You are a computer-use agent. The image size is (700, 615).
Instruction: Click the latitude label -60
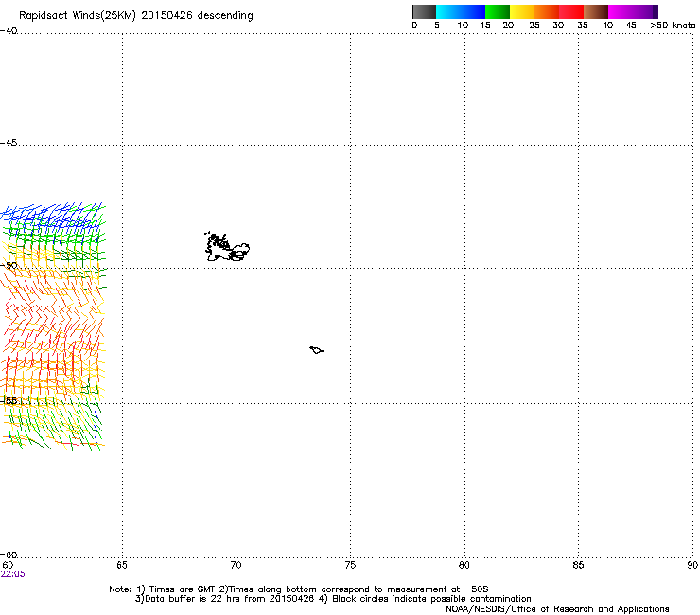click(x=9, y=554)
